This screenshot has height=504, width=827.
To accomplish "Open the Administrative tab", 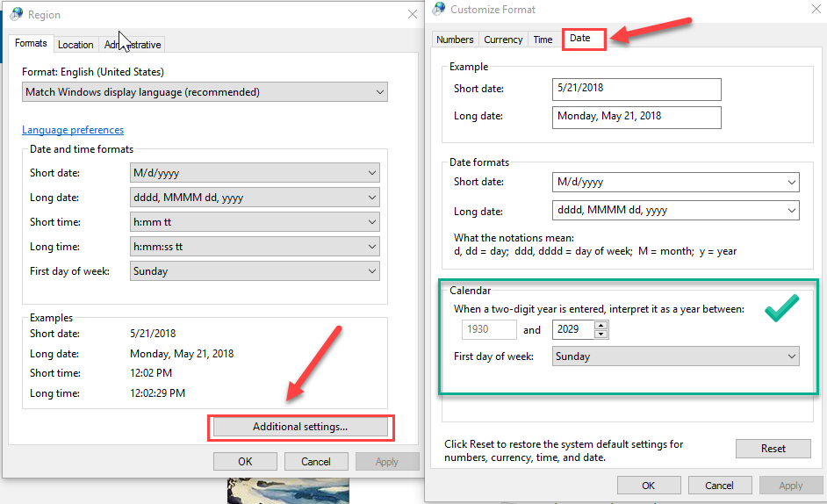I will [x=133, y=45].
